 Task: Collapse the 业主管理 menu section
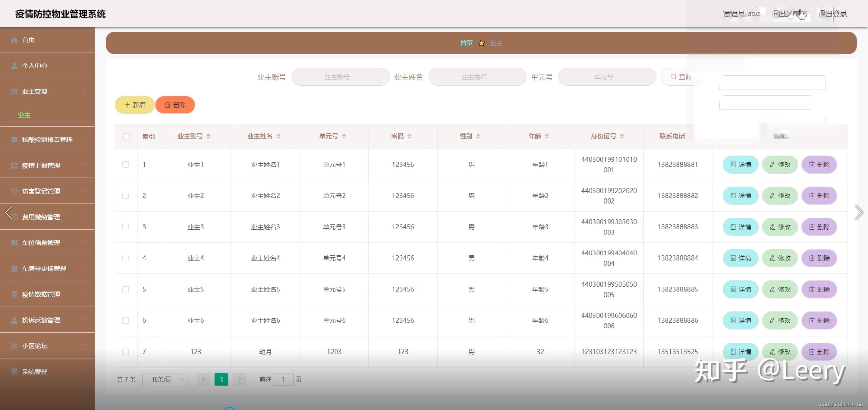(83, 91)
